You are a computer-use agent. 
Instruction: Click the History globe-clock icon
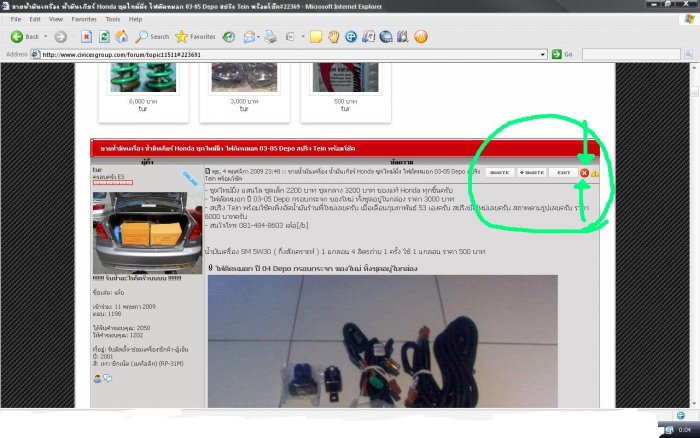point(229,37)
